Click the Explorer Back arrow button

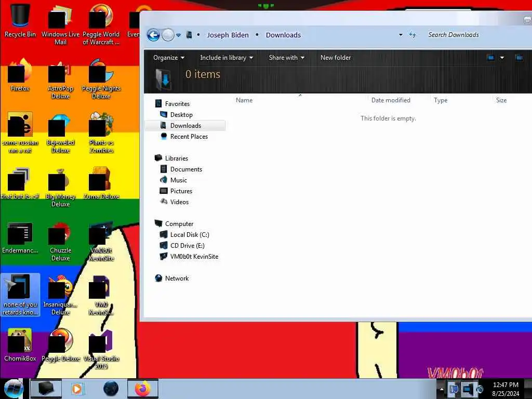click(153, 35)
